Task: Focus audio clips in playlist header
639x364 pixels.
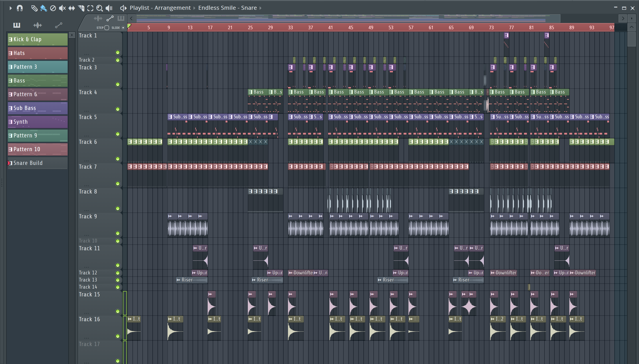Action: pos(98,18)
